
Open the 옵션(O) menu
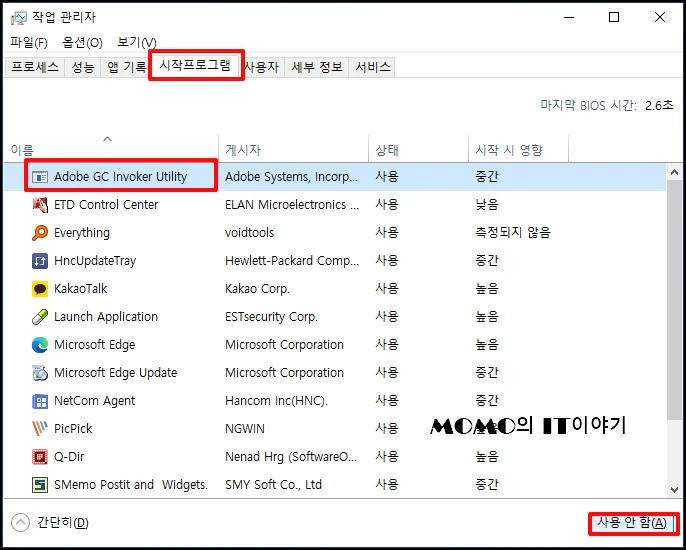click(82, 42)
